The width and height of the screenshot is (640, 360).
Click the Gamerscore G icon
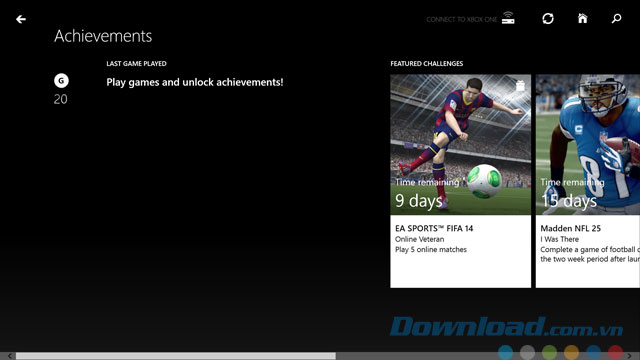[61, 81]
